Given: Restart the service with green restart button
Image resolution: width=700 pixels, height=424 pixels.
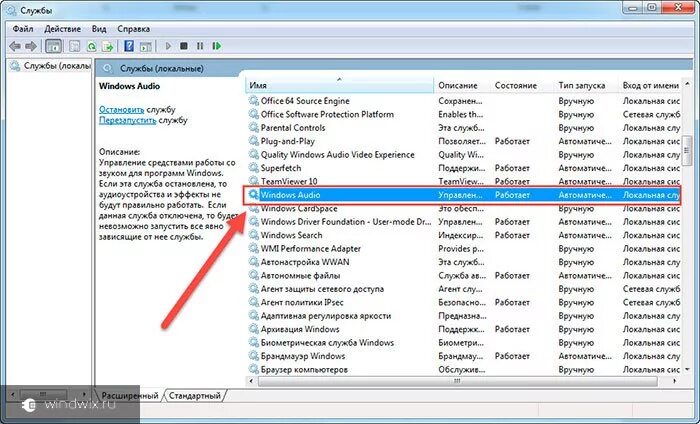Looking at the screenshot, I should [217, 46].
